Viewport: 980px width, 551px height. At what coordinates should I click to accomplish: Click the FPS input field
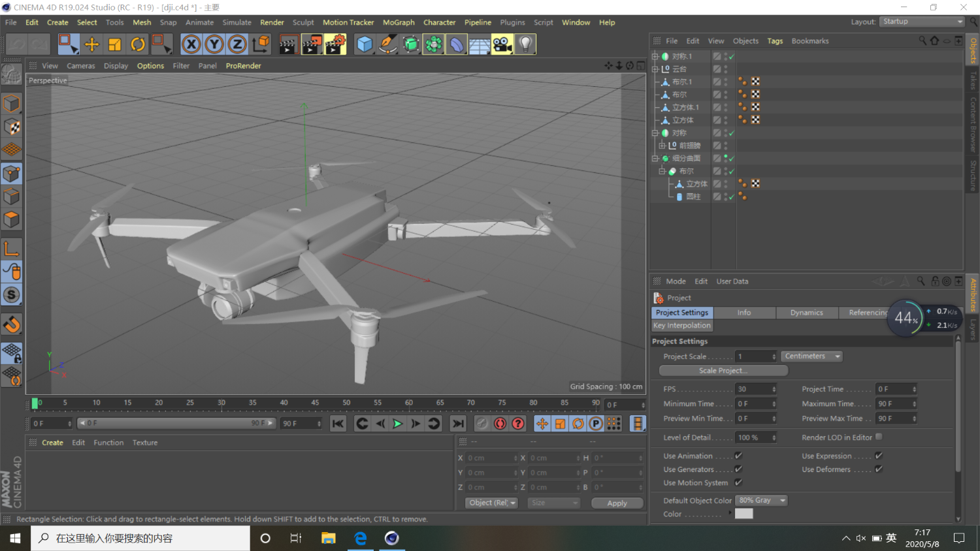click(x=756, y=389)
